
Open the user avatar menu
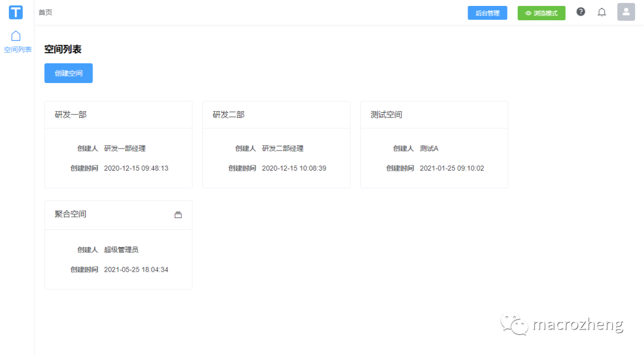coord(626,12)
